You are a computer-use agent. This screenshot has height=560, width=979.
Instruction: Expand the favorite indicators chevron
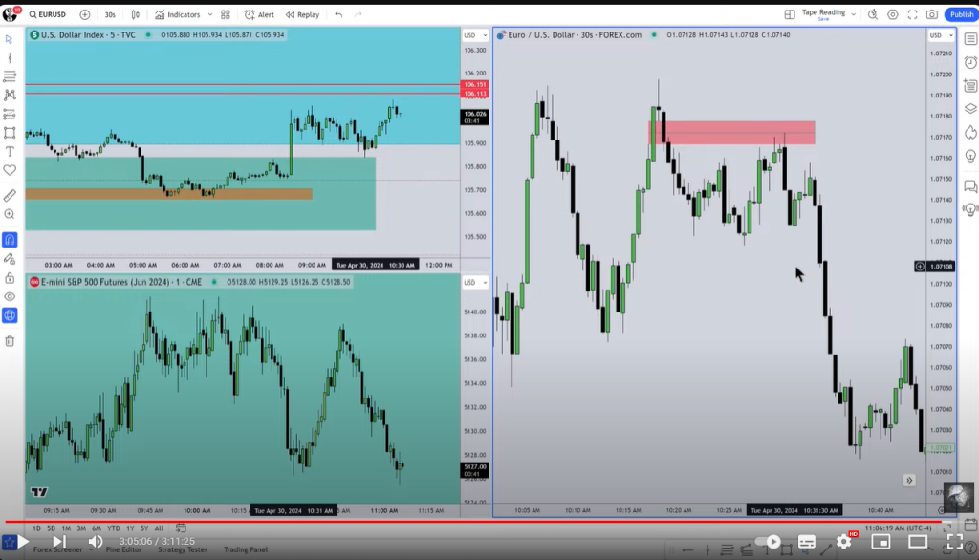pos(210,14)
